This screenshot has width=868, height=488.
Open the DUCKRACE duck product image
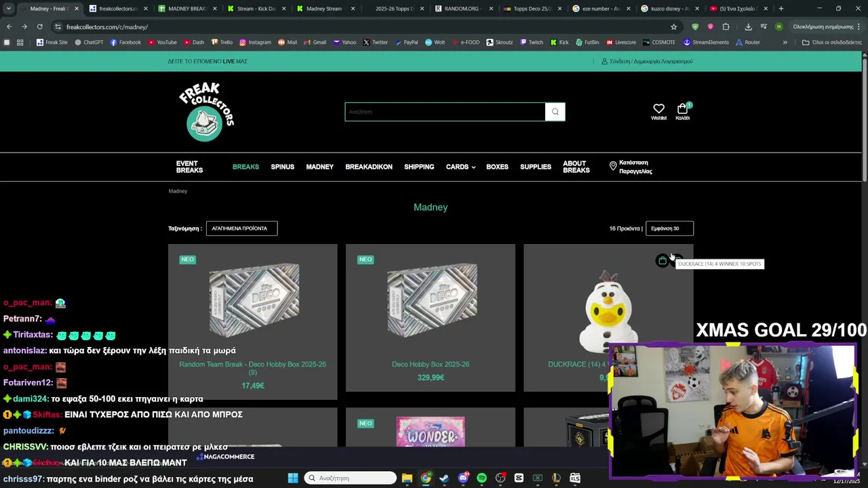click(608, 312)
